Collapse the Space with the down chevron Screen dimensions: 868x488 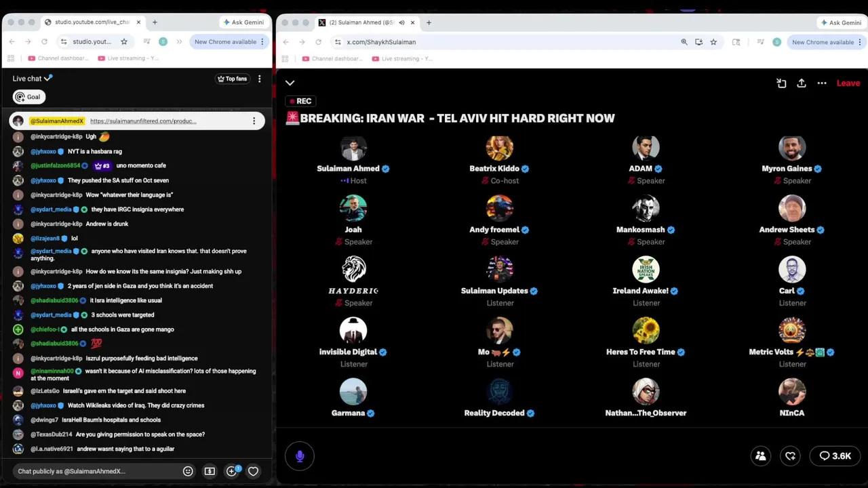tap(290, 83)
